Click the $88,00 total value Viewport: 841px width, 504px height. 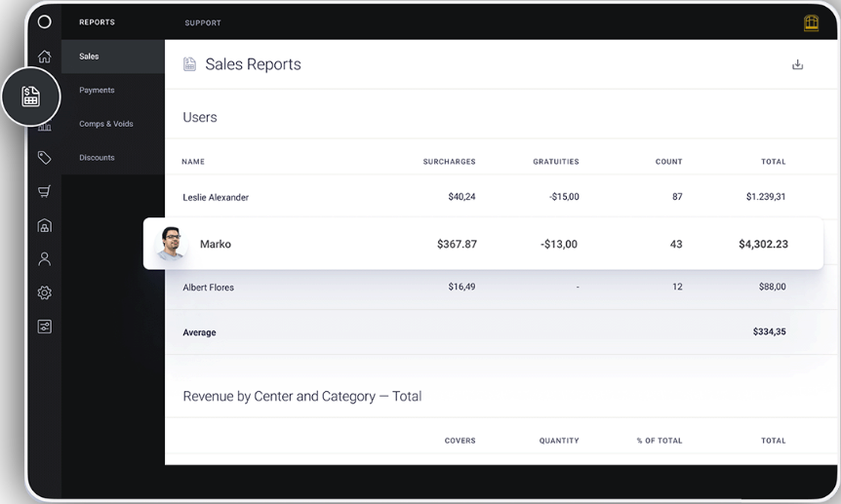tap(773, 287)
